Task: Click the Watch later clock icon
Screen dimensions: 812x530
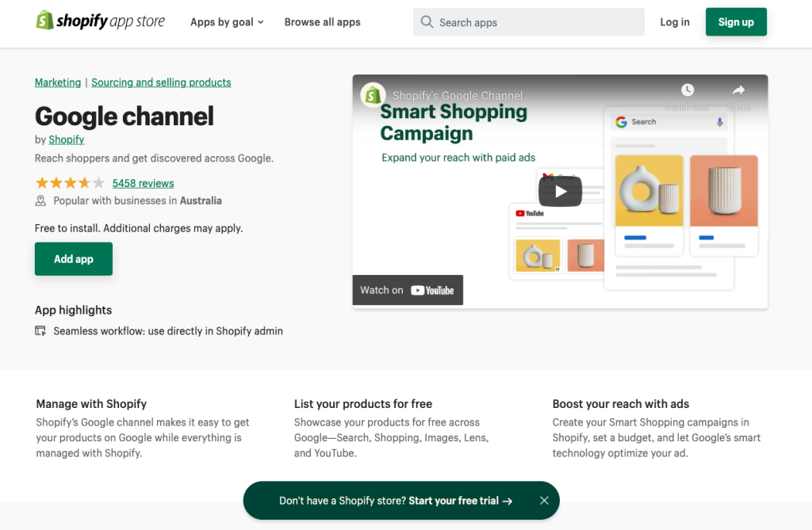Action: 688,90
